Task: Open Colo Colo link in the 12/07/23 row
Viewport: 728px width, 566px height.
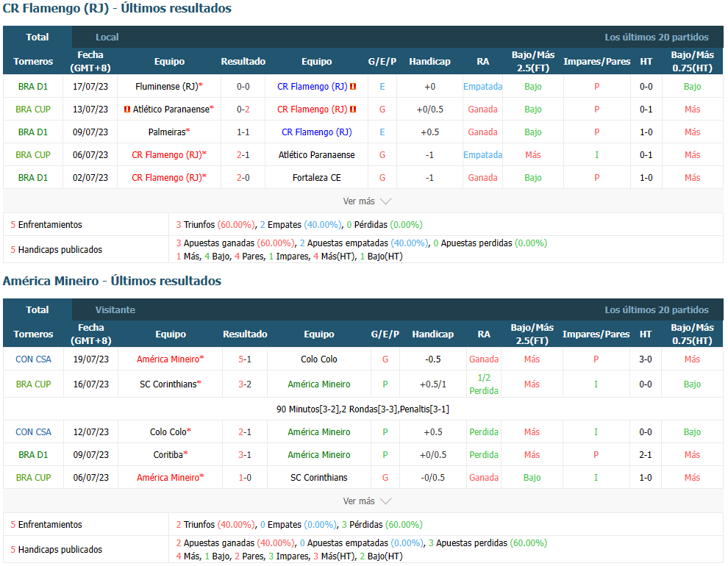Action: (x=168, y=432)
